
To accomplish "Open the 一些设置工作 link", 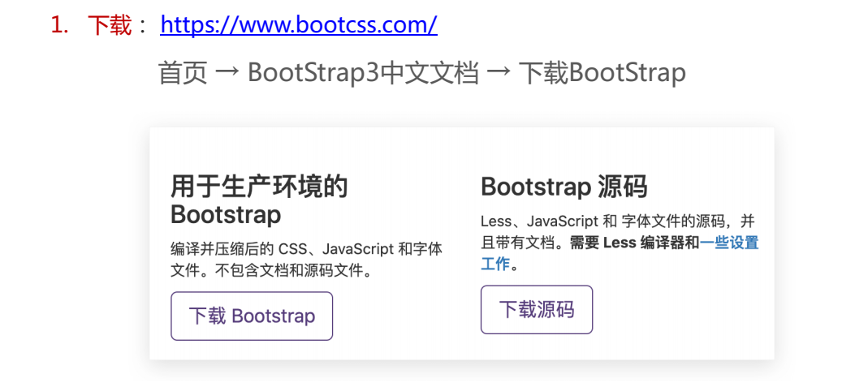I will [x=728, y=243].
